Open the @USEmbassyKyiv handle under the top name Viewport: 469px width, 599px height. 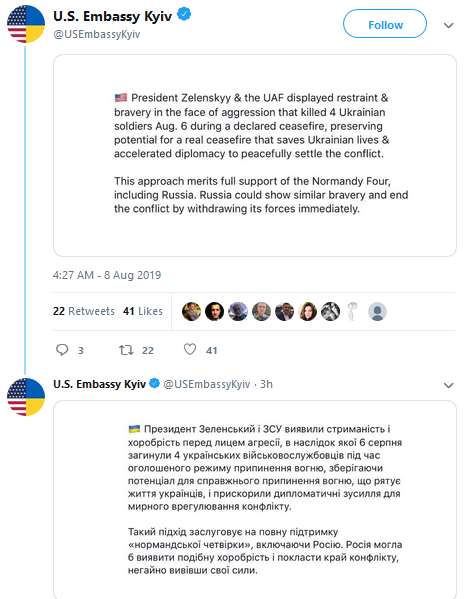[x=97, y=34]
